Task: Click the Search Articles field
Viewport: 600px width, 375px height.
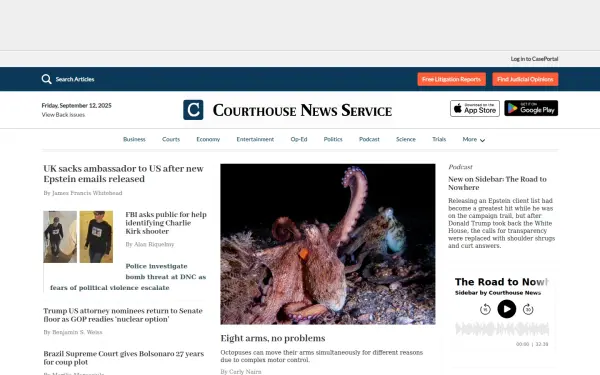Action: click(x=75, y=79)
